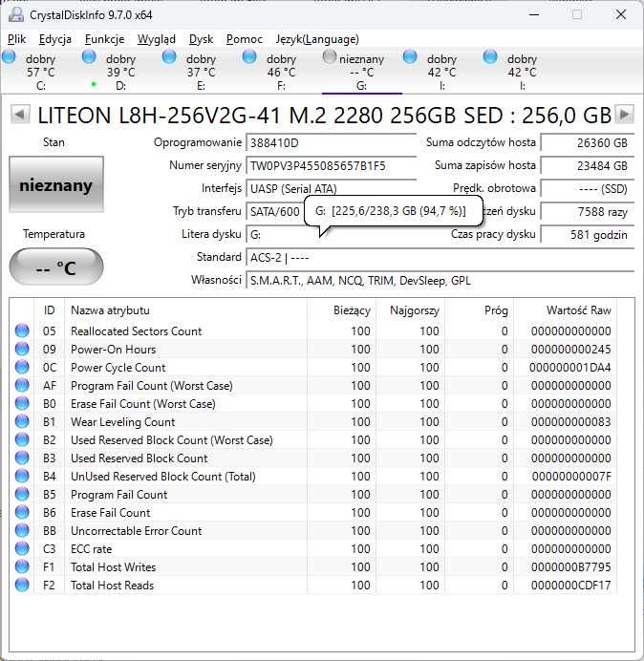Click host reads total 26360 GB

pos(587,143)
